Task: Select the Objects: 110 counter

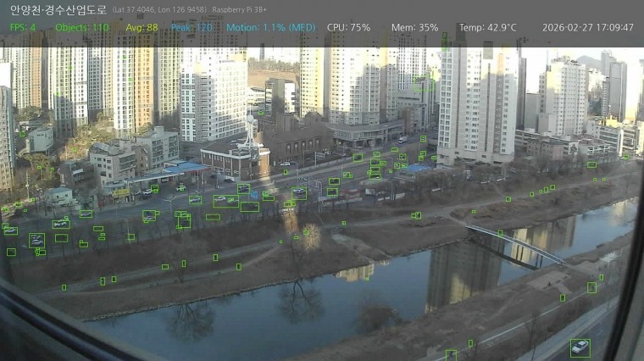Action: coord(82,27)
